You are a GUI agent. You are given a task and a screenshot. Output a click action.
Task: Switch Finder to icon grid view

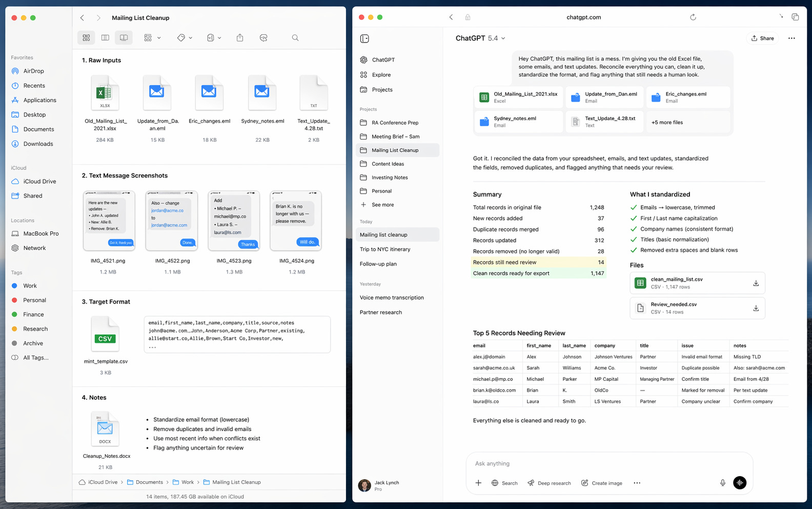coord(86,38)
